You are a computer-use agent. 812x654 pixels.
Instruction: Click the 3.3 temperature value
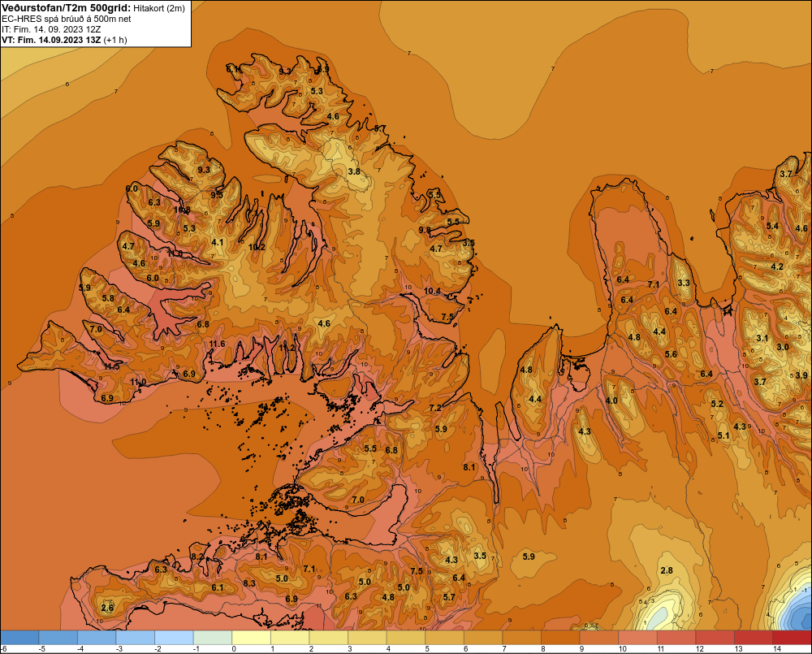684,283
